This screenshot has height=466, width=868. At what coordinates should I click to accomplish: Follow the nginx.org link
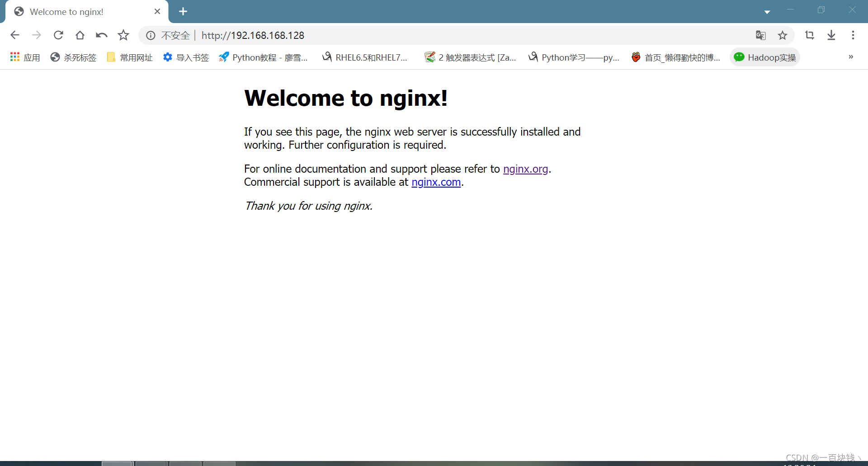pyautogui.click(x=525, y=169)
